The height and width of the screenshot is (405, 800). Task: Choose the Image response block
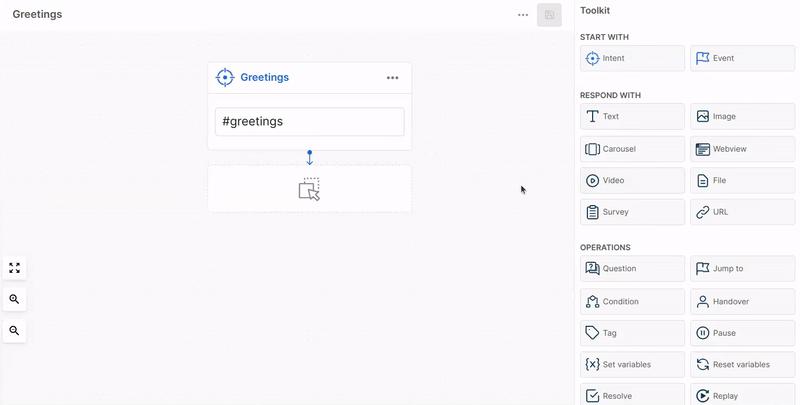coord(742,116)
